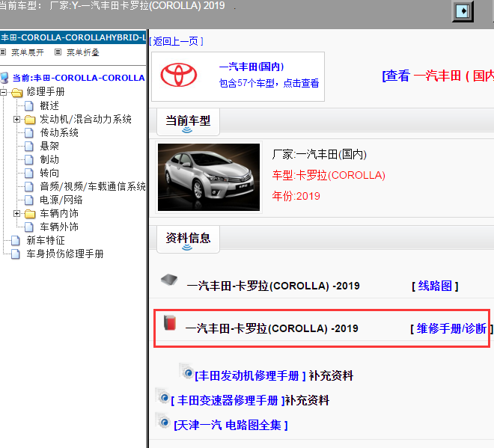The height and width of the screenshot is (448, 494).
Task: Click the arrow panel toggle icon at top right
Action: coord(463,11)
